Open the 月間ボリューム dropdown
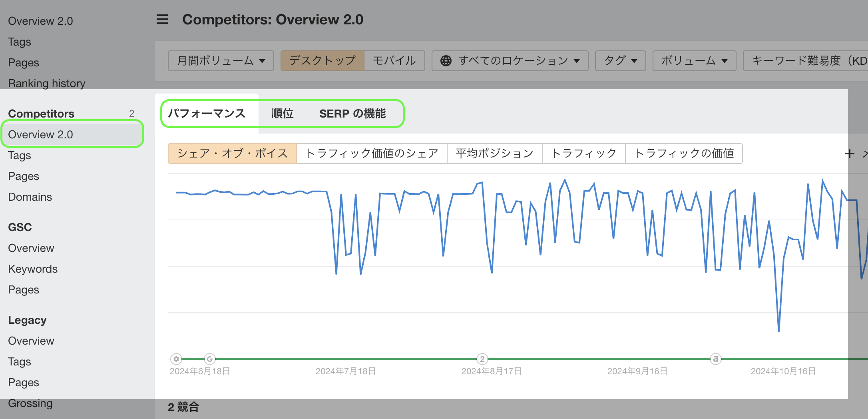This screenshot has height=419, width=868. click(221, 61)
